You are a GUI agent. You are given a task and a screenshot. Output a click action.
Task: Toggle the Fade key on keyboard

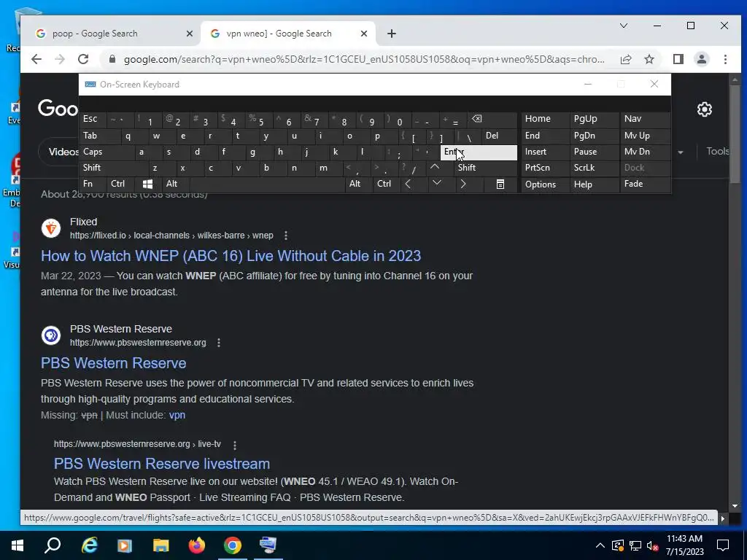645,184
